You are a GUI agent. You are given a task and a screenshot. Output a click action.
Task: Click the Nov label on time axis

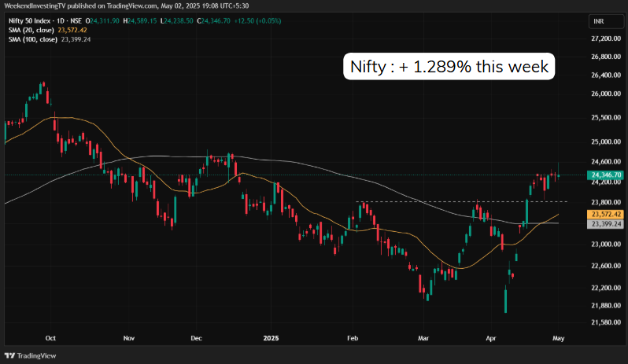coord(128,338)
